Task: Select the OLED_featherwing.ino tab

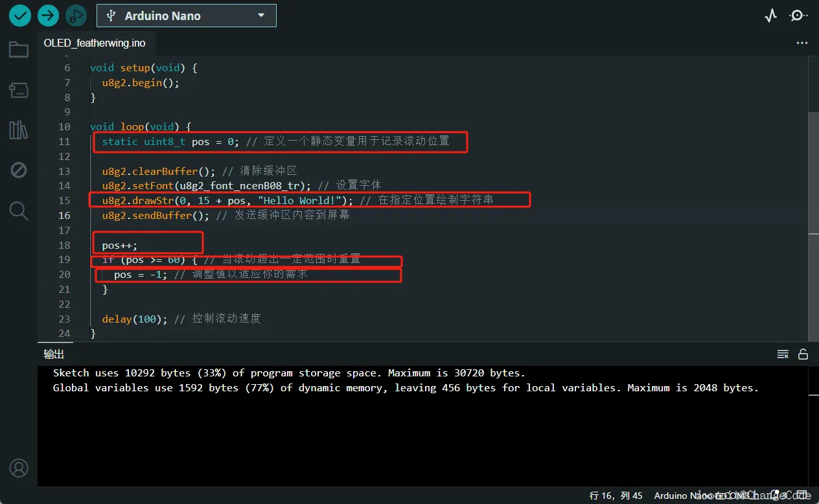Action: point(95,43)
